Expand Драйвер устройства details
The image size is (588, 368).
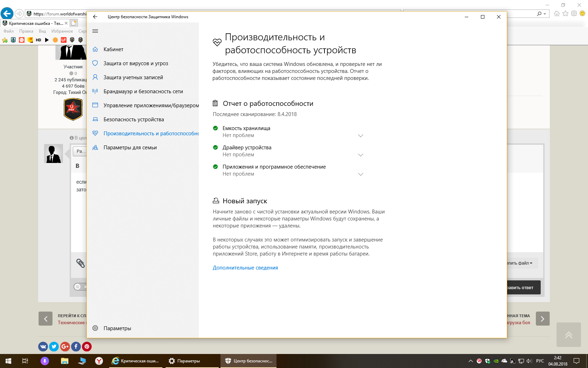pyautogui.click(x=360, y=155)
